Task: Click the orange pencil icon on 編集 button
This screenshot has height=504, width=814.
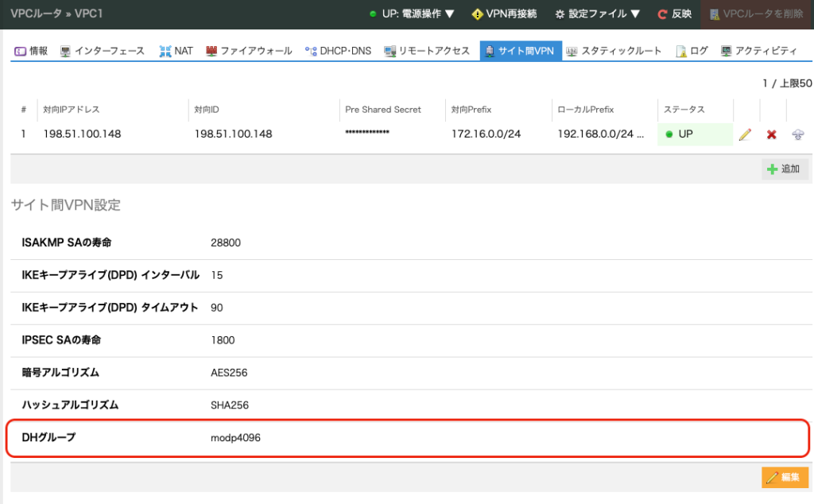Action: [x=772, y=477]
